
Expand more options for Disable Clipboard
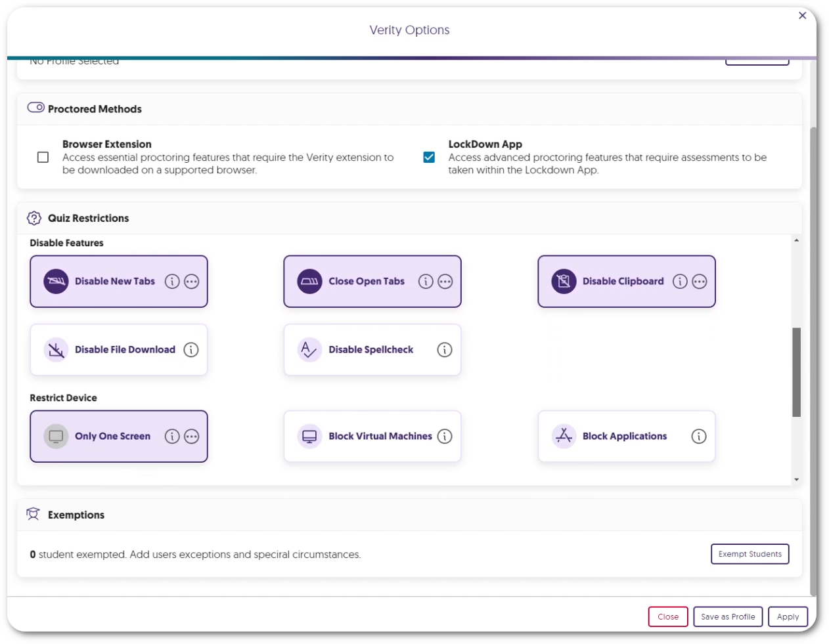[x=700, y=282]
